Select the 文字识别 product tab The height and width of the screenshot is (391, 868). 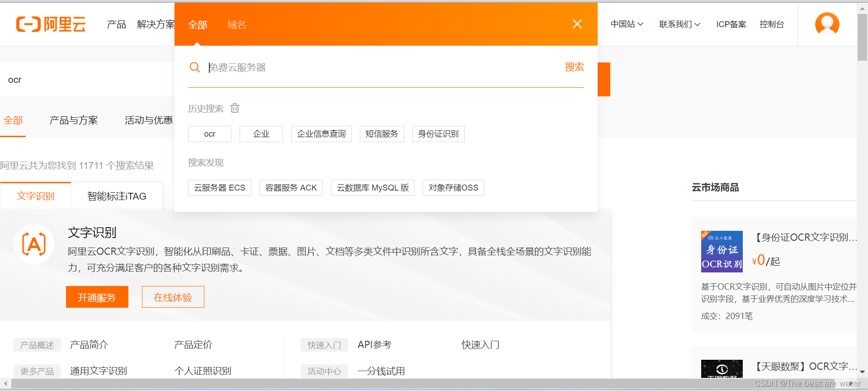point(36,196)
